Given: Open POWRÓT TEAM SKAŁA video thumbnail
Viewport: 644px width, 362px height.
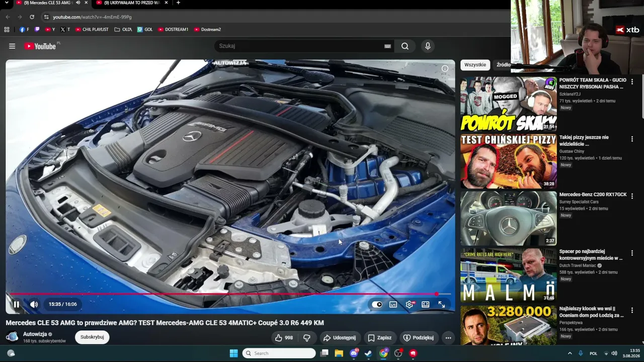Looking at the screenshot, I should click(x=509, y=104).
